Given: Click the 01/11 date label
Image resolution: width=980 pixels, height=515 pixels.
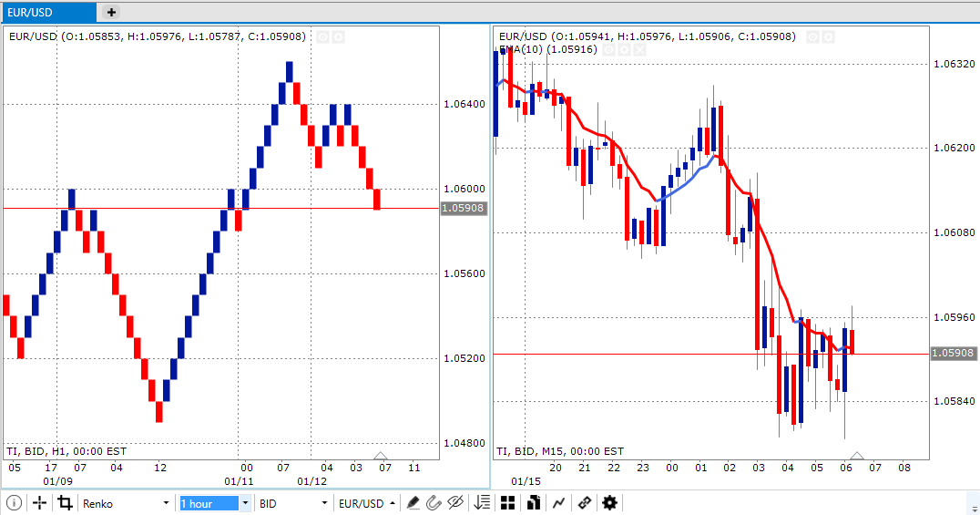Looking at the screenshot, I should pyautogui.click(x=239, y=481).
